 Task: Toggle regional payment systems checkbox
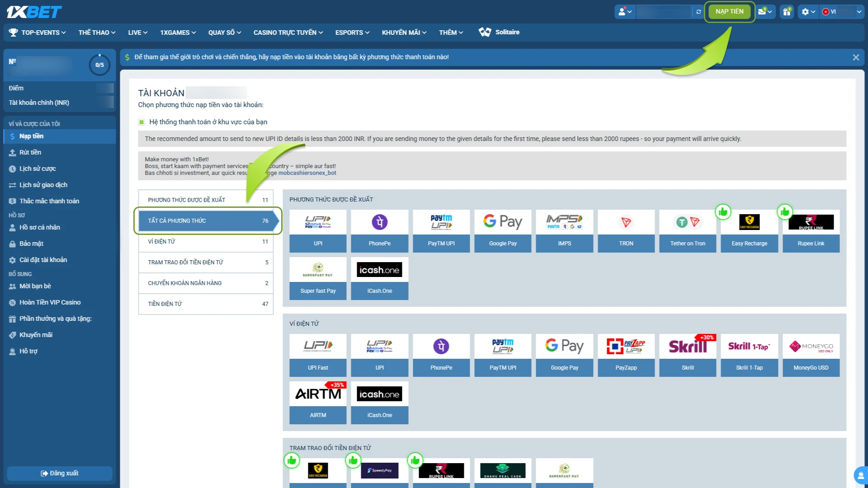click(142, 122)
